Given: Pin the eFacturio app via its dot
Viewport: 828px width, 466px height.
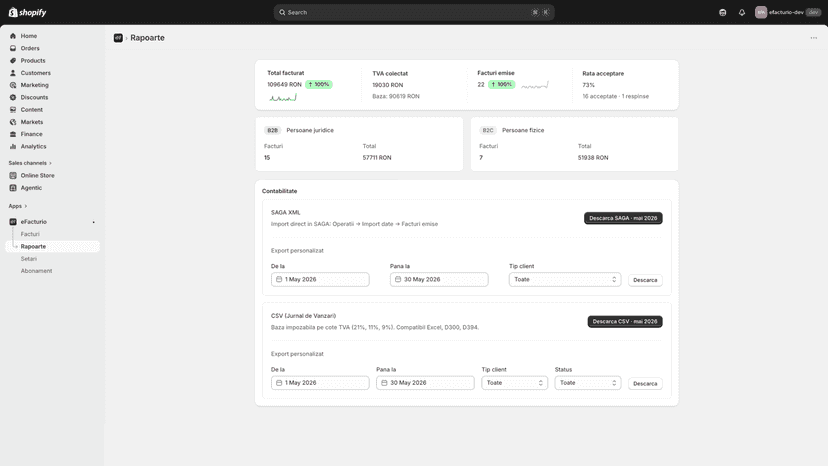Looking at the screenshot, I should (94, 222).
